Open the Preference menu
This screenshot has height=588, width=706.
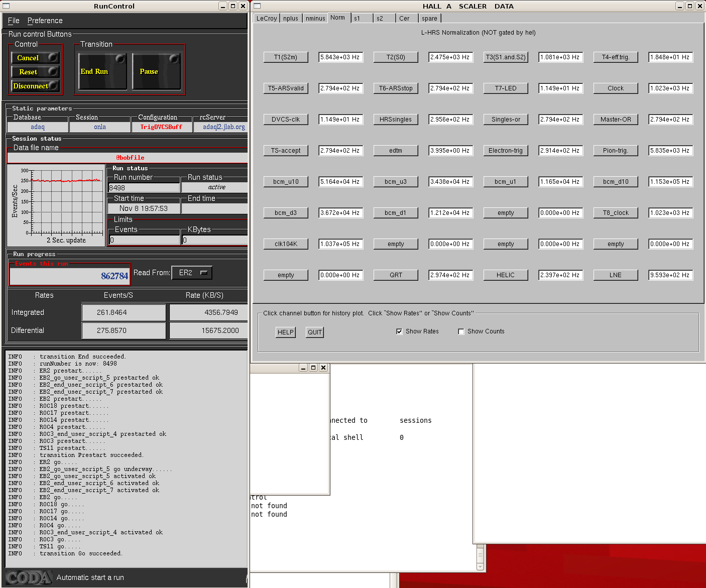tap(45, 21)
